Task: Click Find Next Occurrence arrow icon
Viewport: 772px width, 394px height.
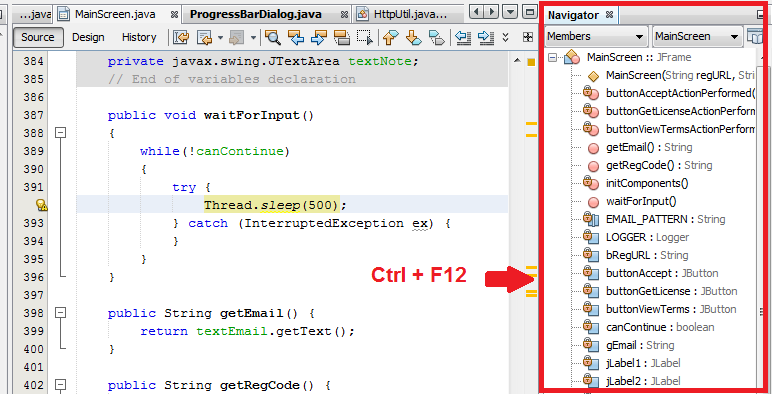Action: pyautogui.click(x=319, y=37)
